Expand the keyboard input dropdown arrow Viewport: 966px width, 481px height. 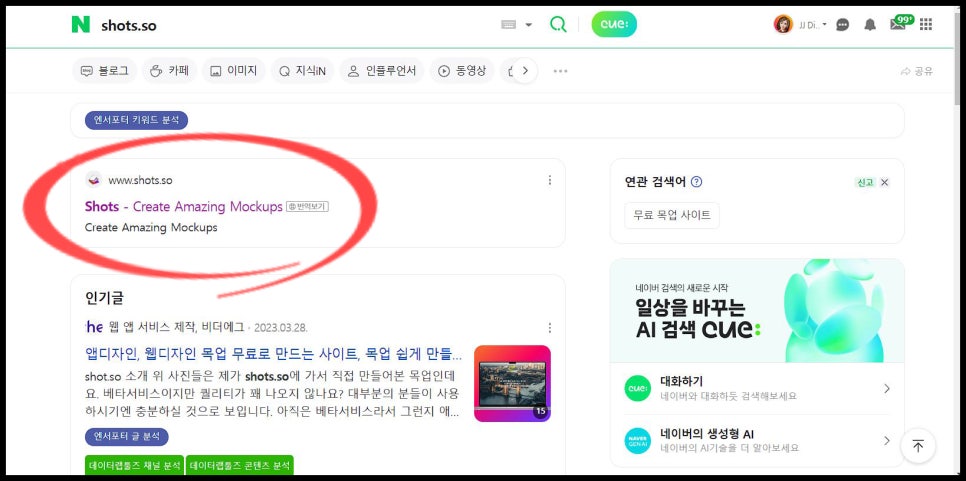[529, 25]
